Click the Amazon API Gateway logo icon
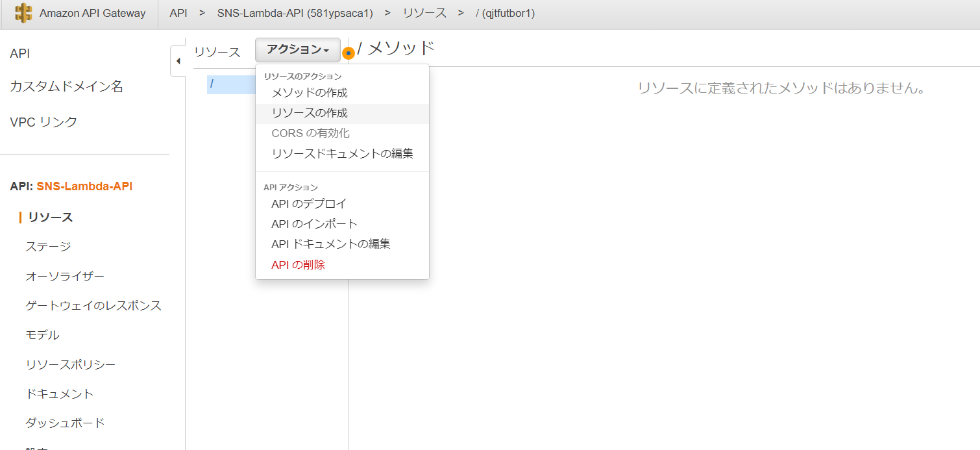Image resolution: width=980 pixels, height=450 pixels. [x=23, y=13]
